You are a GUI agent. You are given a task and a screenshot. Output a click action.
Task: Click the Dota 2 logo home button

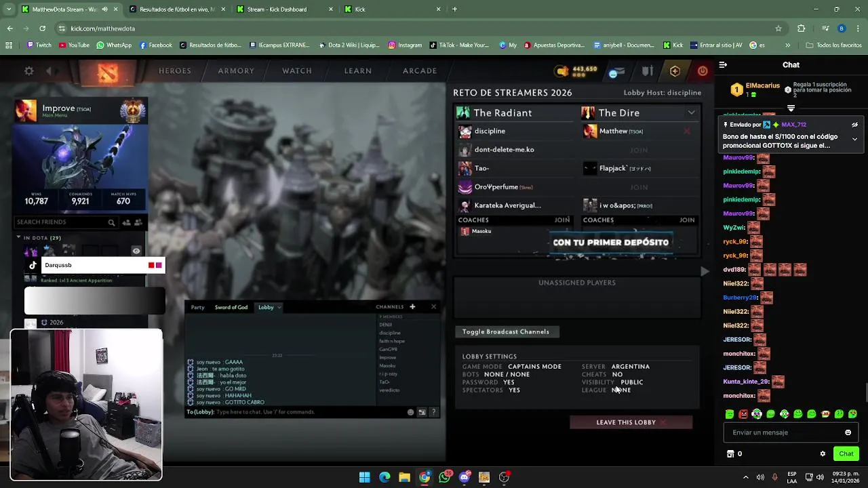click(x=107, y=71)
